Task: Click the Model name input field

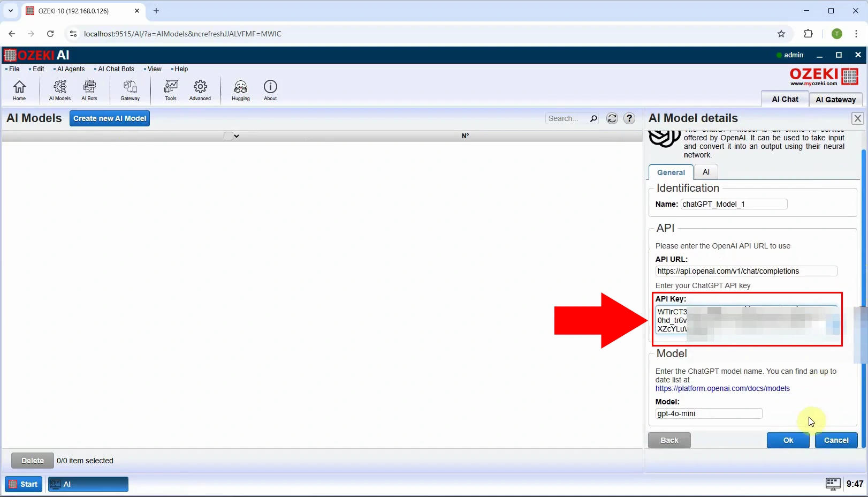Action: point(709,413)
